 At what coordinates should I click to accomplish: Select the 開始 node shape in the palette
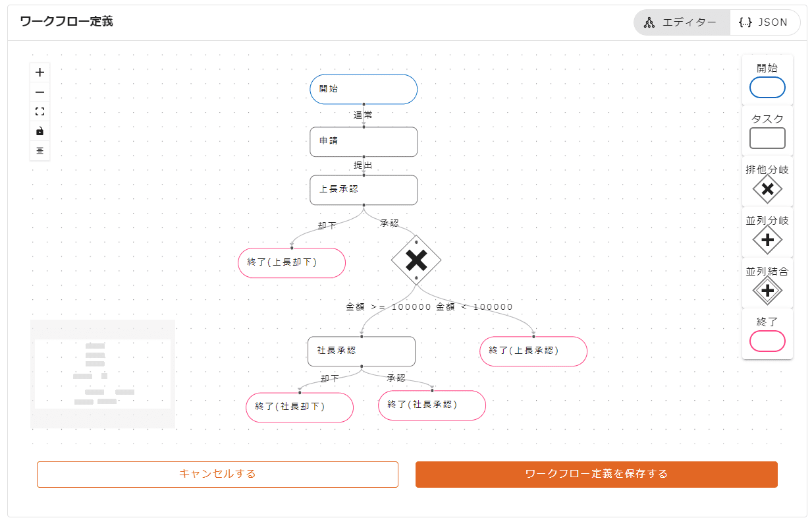pyautogui.click(x=767, y=87)
